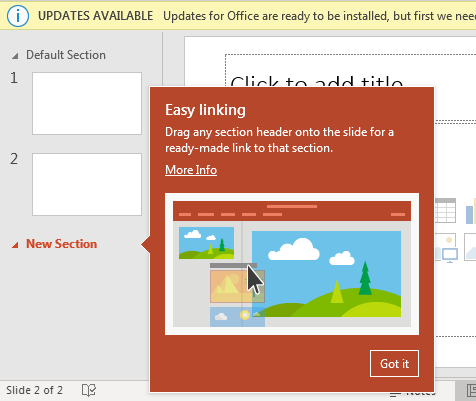
Task: Dismiss the tip with Got it
Action: pyautogui.click(x=394, y=364)
